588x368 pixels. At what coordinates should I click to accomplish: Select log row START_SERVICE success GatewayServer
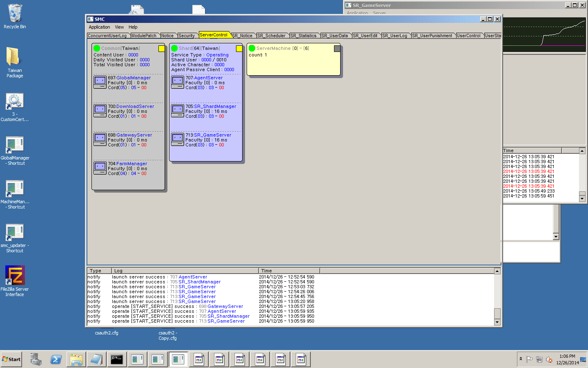tap(201, 306)
